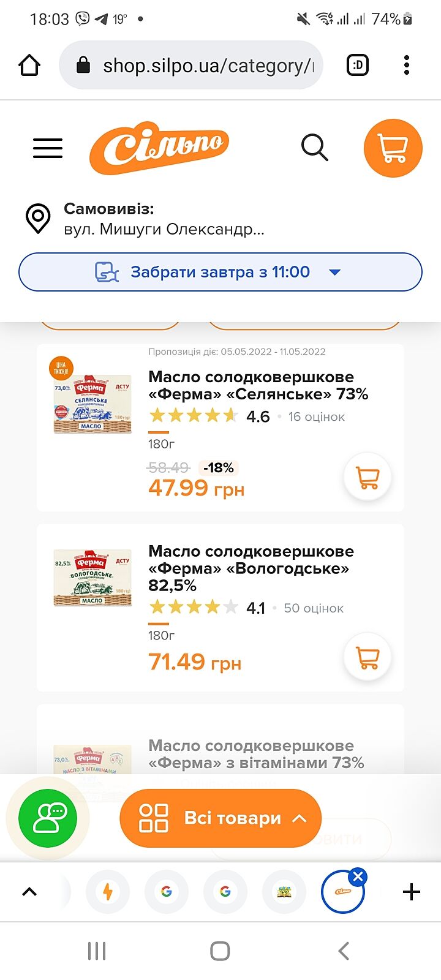Expand the Всі товари catalog menu

221,818
